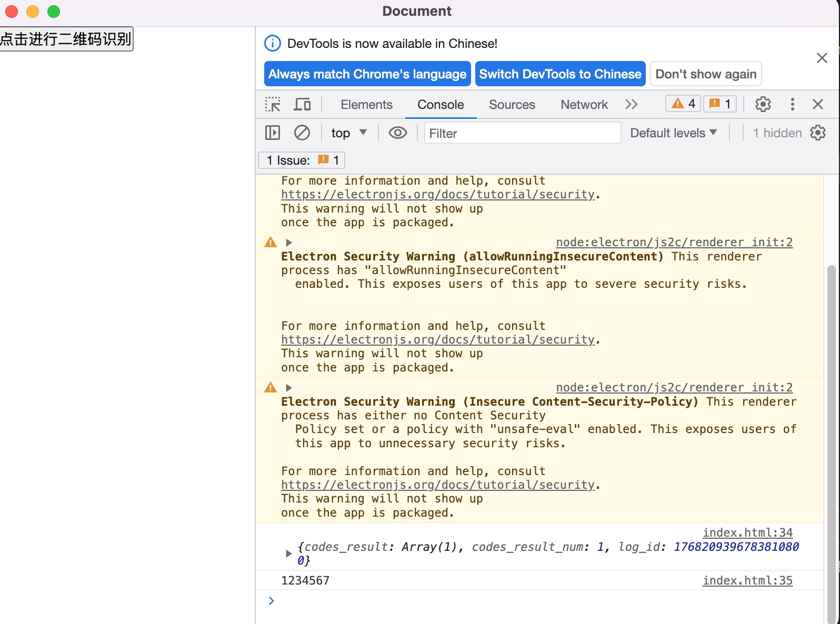
Task: Open DevTools settings gear in tab bar
Action: pyautogui.click(x=763, y=104)
